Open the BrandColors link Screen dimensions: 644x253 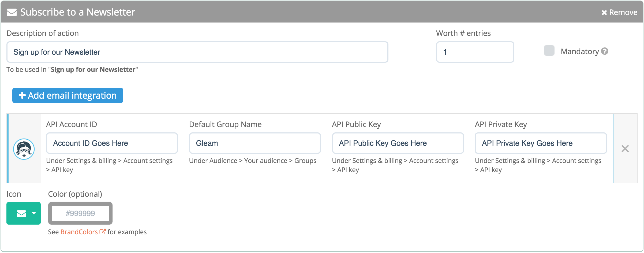79,232
